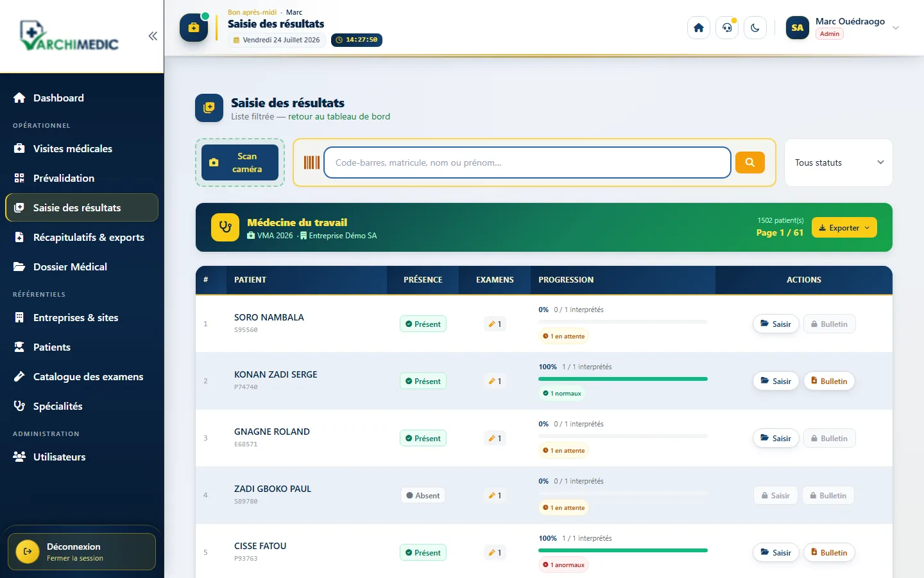
Task: Click Présent badge for SORO NAMBALA
Action: tap(423, 324)
